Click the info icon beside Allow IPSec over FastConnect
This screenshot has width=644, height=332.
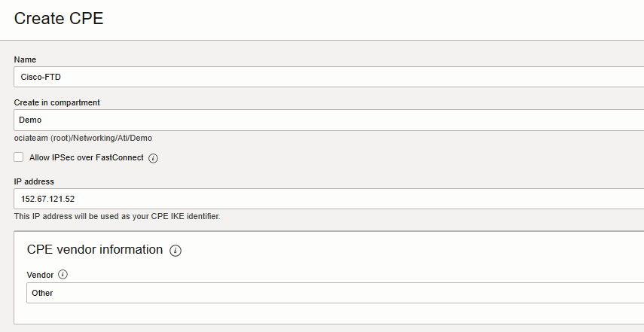coord(153,158)
